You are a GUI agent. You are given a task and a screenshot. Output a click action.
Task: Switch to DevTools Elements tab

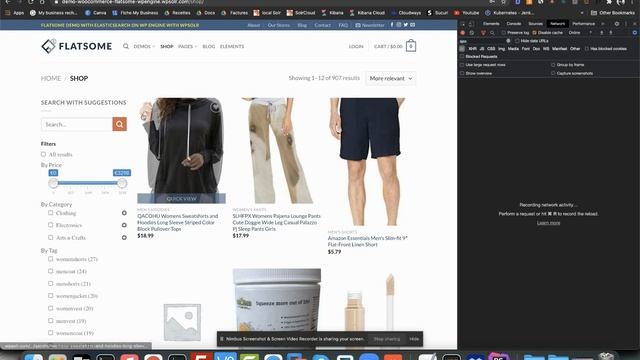[491, 24]
